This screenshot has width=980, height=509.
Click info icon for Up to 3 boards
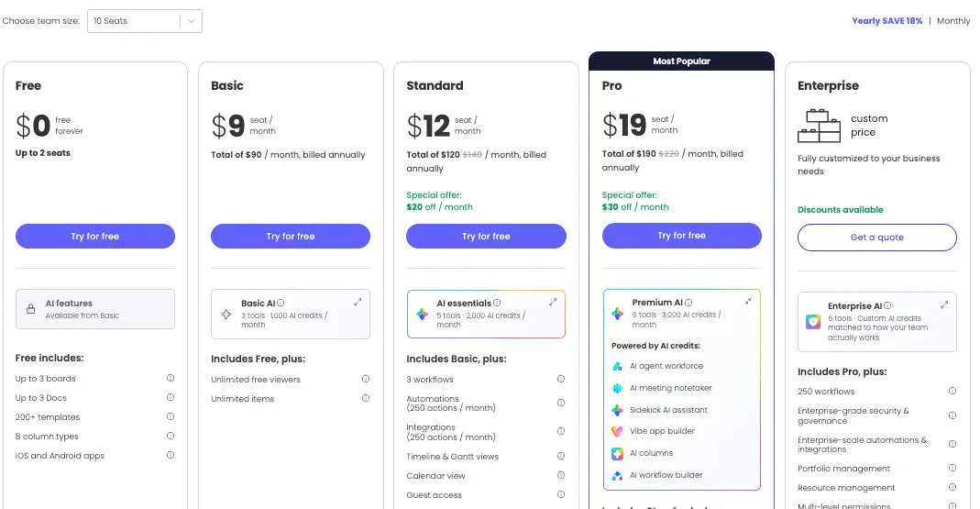pos(170,378)
